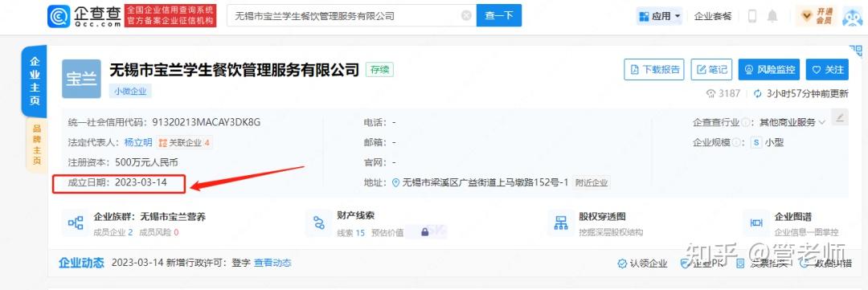Image resolution: width=868 pixels, height=290 pixels.
Task: Click the address 无锡市梁溪区广益街道上马墩路152号-1
Action: pyautogui.click(x=485, y=182)
